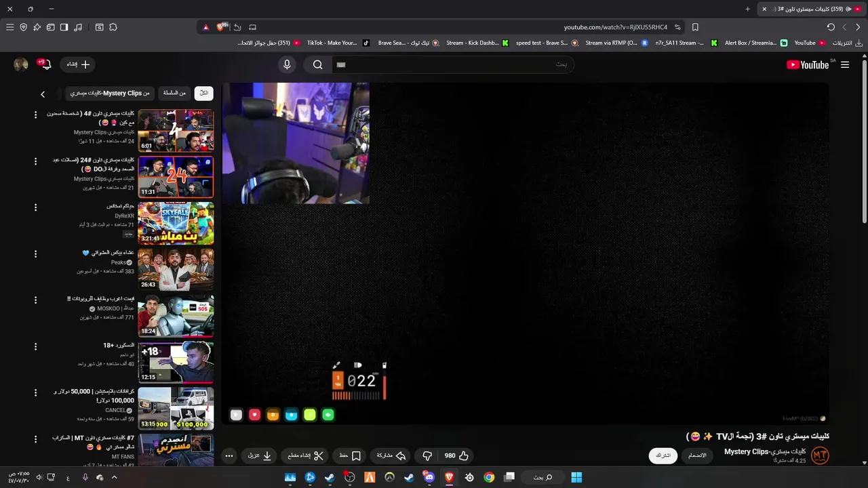Open the Discord +18 video thumbnail

tap(176, 362)
